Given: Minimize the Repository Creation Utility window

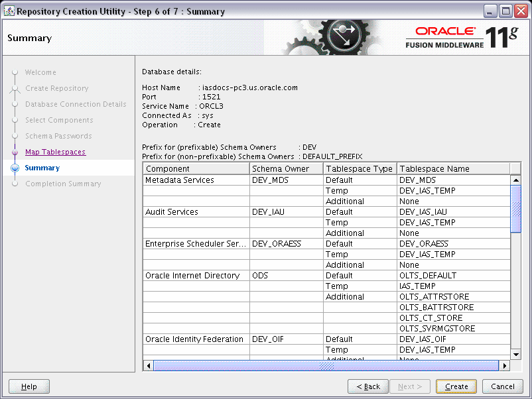Looking at the screenshot, I should coord(490,11).
